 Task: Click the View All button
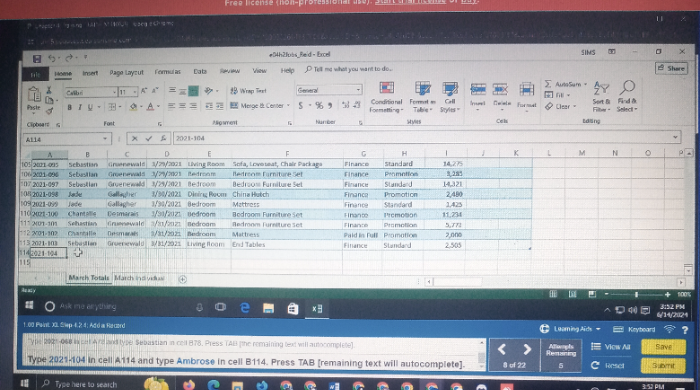click(611, 347)
